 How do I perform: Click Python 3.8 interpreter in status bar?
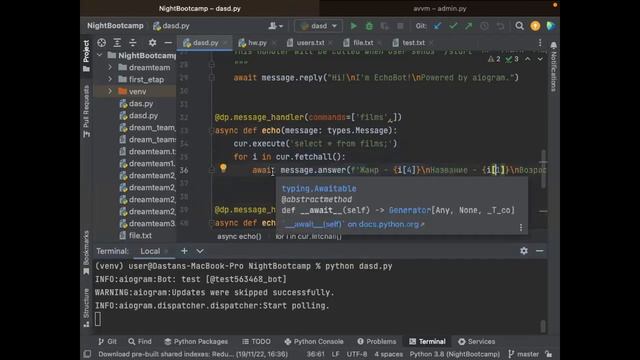(455, 354)
